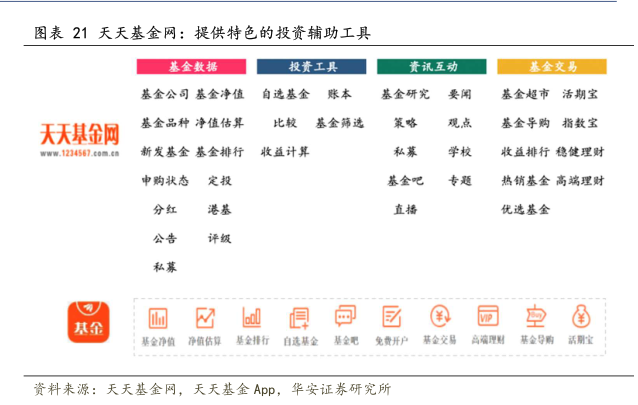Viewport: 638px width, 405px height.
Task: Tap the 免费开户 icon
Action: [392, 319]
